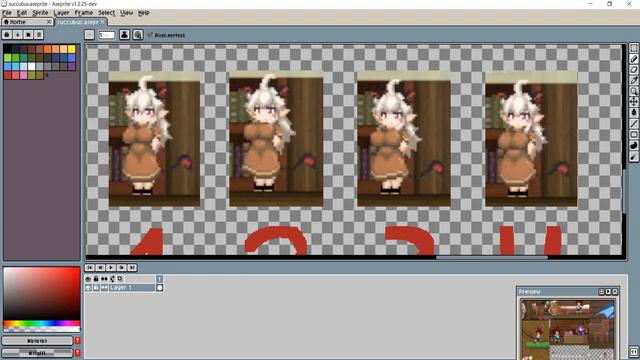The height and width of the screenshot is (360, 640).
Task: Select the Pencil tool
Action: coord(634,59)
